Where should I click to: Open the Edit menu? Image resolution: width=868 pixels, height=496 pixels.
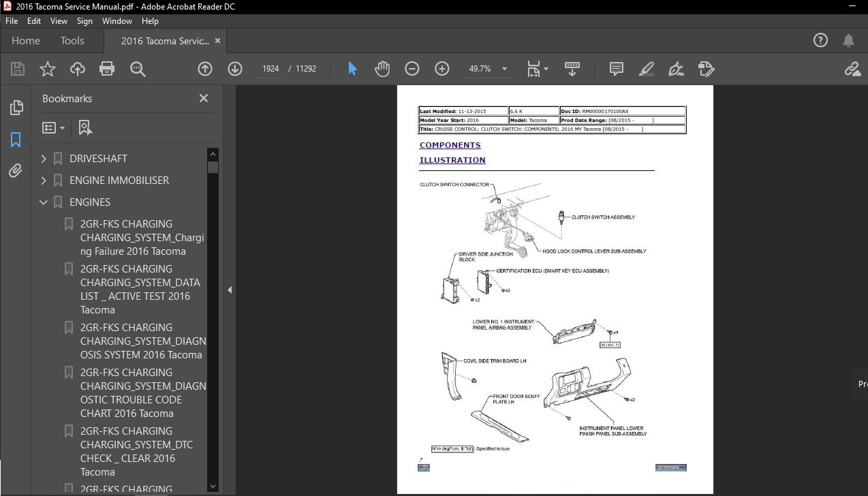[34, 21]
